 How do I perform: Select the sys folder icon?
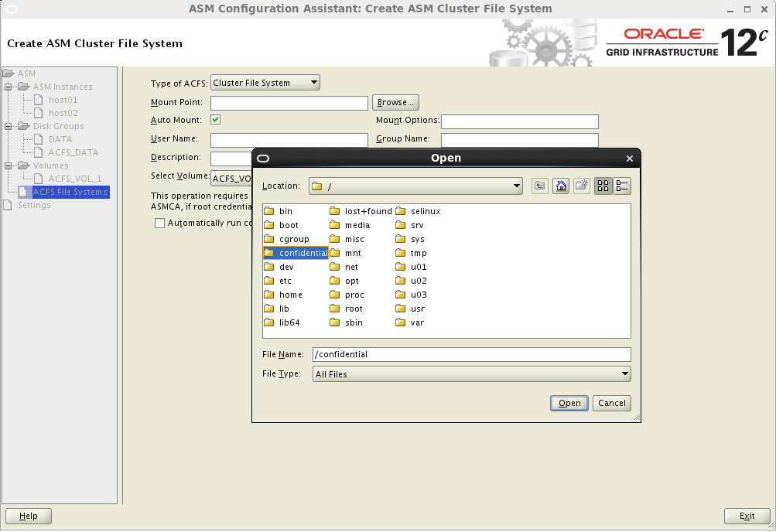pos(401,239)
